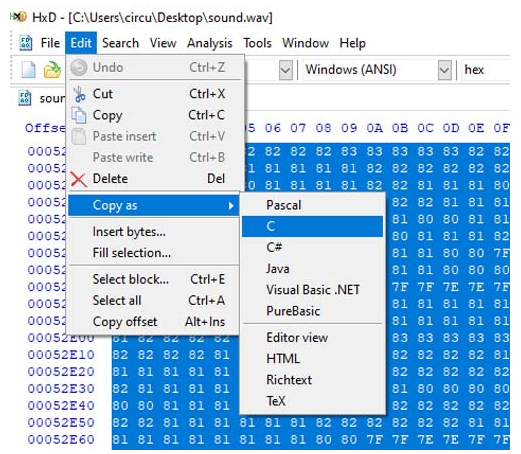
Task: Expand the Copy as submenu arrow
Action: (x=231, y=206)
